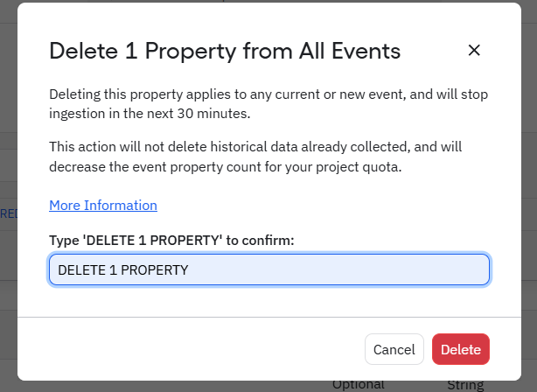The width and height of the screenshot is (537, 392).
Task: Open the More Information link
Action: tap(103, 206)
